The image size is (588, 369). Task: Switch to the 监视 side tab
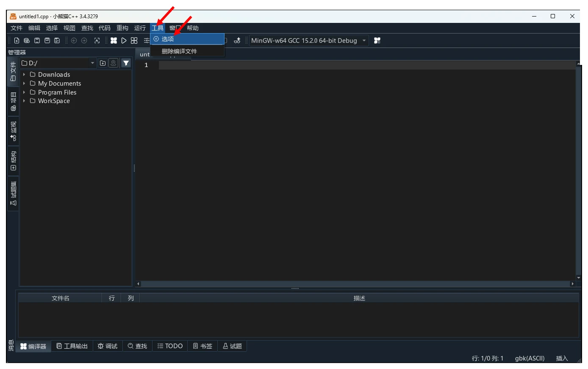click(x=13, y=131)
